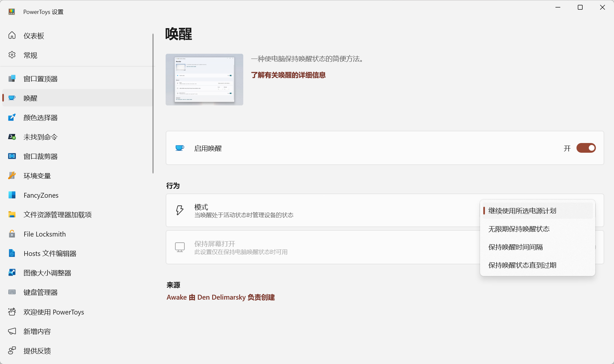Click the 保持屏幕打开 setting title
Viewport: 614px width, 364px height.
pyautogui.click(x=215, y=244)
